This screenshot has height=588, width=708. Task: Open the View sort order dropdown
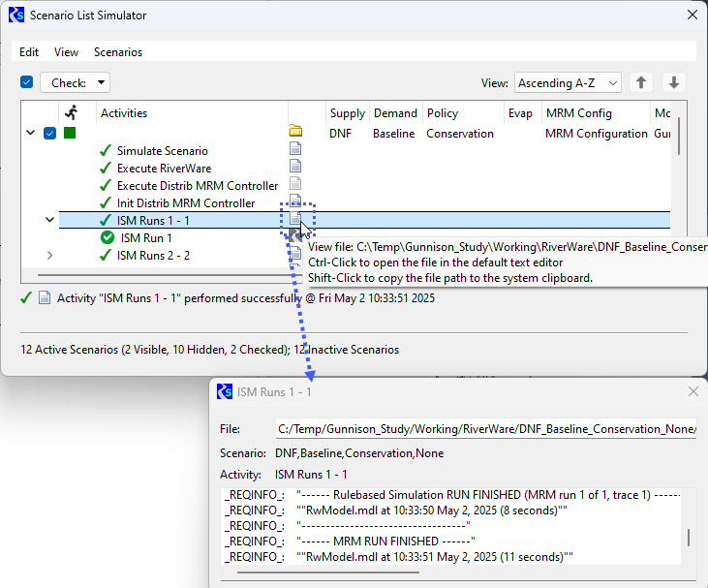pyautogui.click(x=568, y=83)
